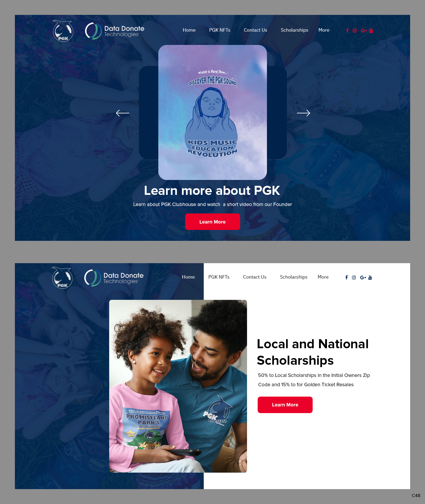Expand the More menu in top navigation
This screenshot has width=425, height=504.
click(324, 30)
